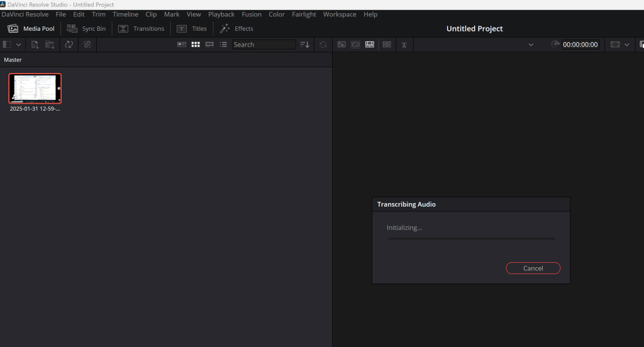Toggle the bin list sidebar icon
Viewport: 644px width, 347px height.
(x=7, y=45)
